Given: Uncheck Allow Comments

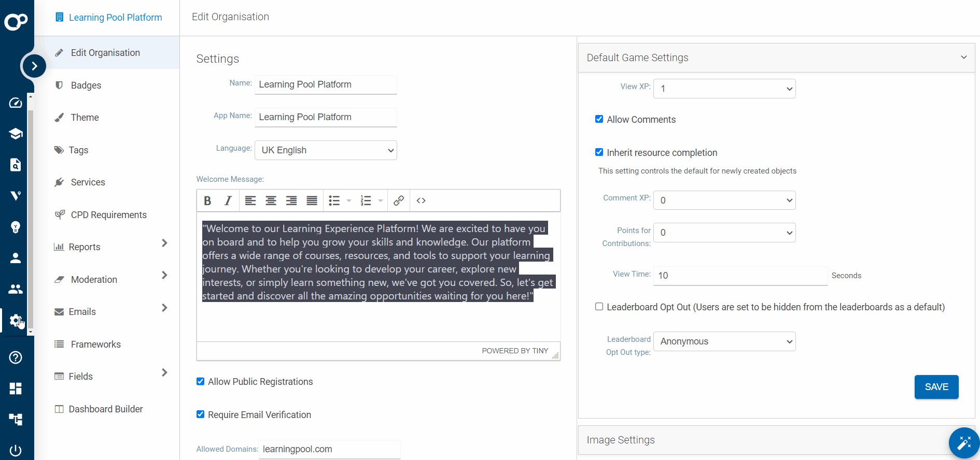Looking at the screenshot, I should [599, 119].
